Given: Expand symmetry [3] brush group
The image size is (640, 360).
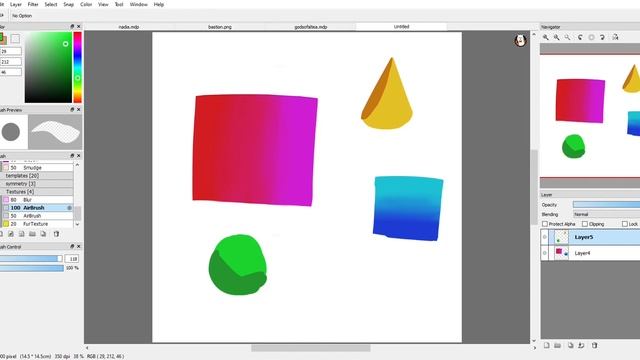Looking at the screenshot, I should 37,184.
